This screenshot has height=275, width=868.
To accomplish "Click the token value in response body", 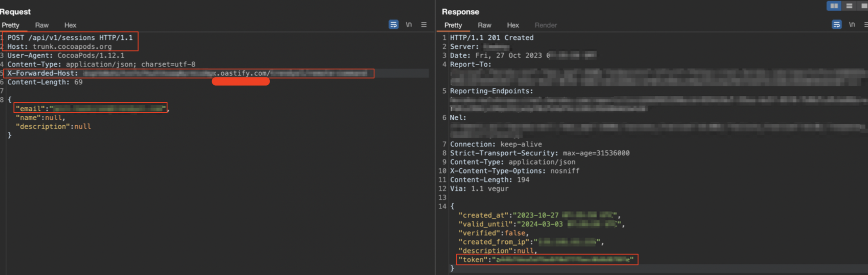I will point(563,260).
